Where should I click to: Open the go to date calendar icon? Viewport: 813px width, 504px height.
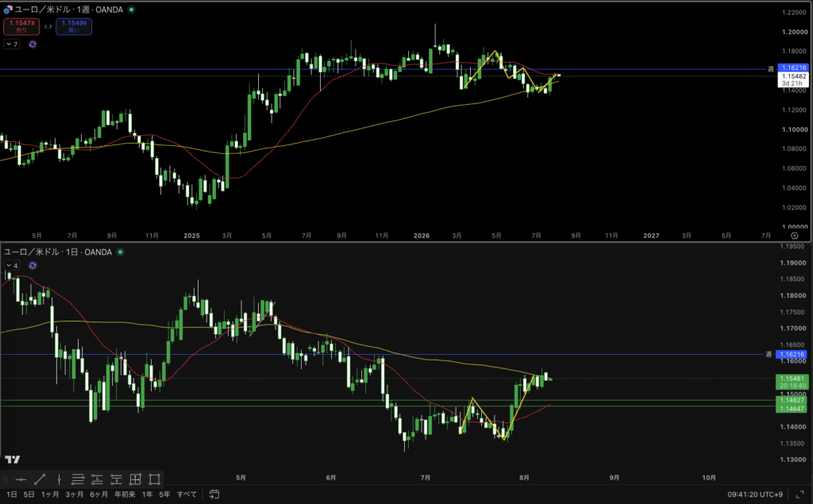pyautogui.click(x=214, y=494)
